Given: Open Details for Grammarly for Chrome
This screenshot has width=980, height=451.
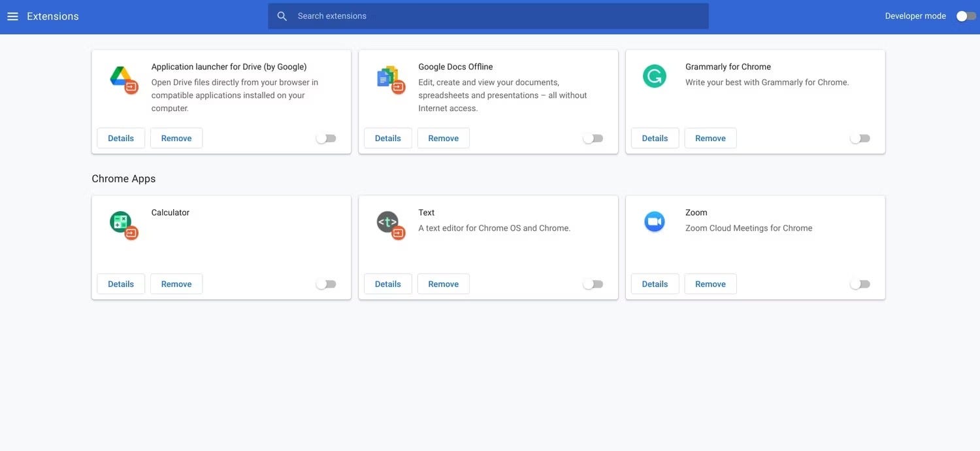Looking at the screenshot, I should tap(655, 137).
